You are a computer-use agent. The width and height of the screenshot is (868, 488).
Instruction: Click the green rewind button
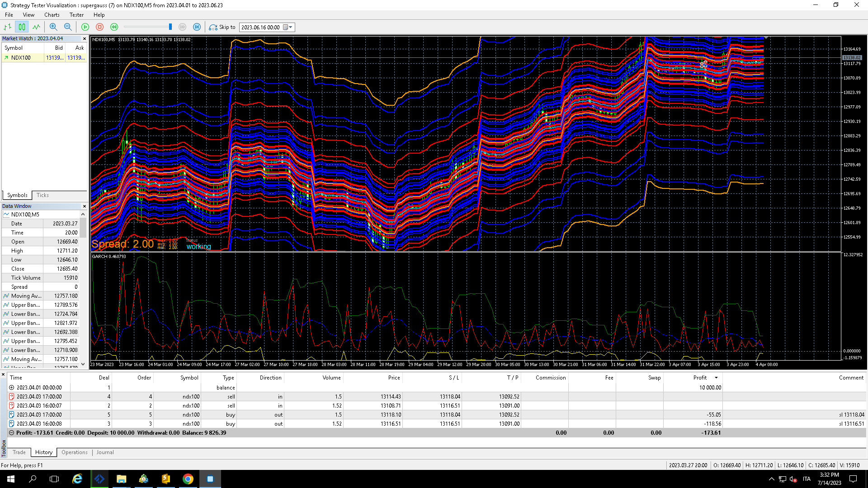point(114,27)
